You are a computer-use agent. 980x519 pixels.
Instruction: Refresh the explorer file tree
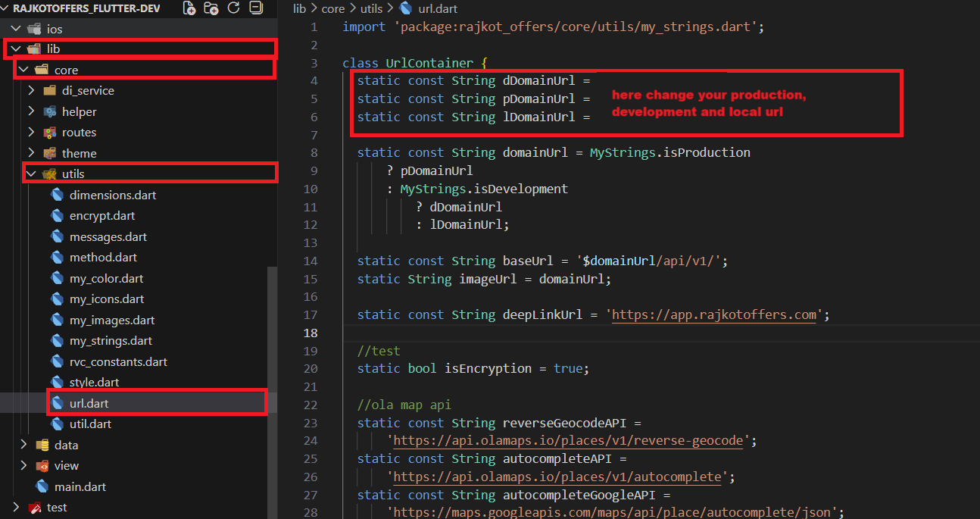point(234,8)
